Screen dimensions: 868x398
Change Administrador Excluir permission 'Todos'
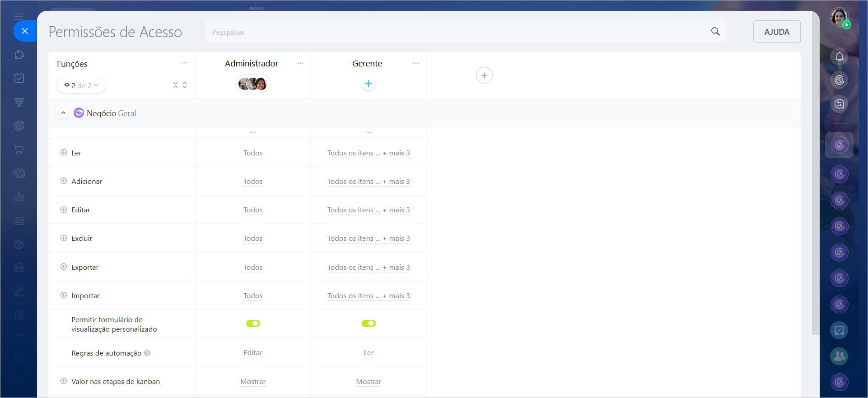(x=253, y=239)
